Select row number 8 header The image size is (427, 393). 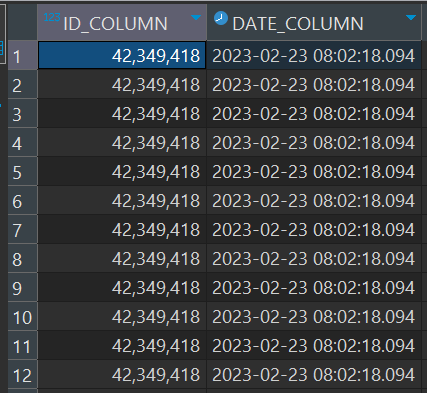click(22, 258)
